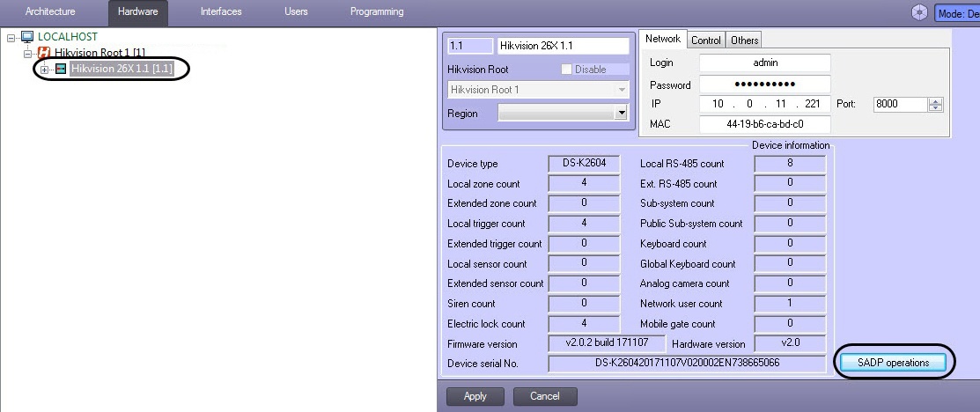980x412 pixels.
Task: Increase the Port value with up arrow
Action: pyautogui.click(x=935, y=101)
